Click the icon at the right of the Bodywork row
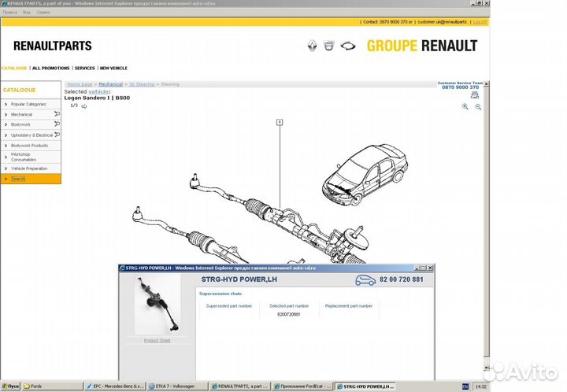The image size is (567, 392). (x=57, y=124)
